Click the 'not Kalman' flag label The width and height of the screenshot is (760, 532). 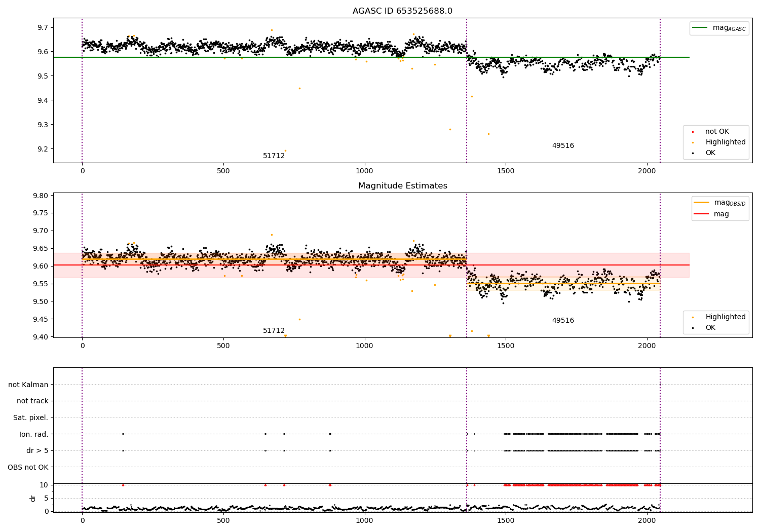point(28,385)
